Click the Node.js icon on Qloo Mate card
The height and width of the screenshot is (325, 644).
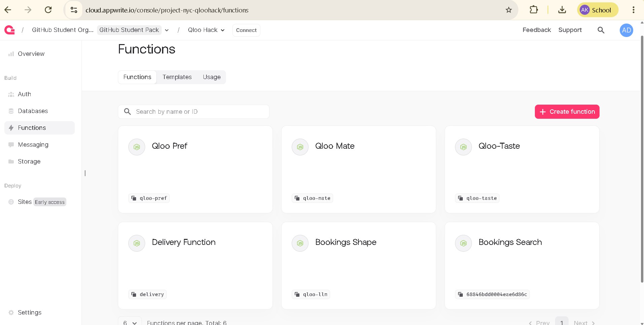300,147
